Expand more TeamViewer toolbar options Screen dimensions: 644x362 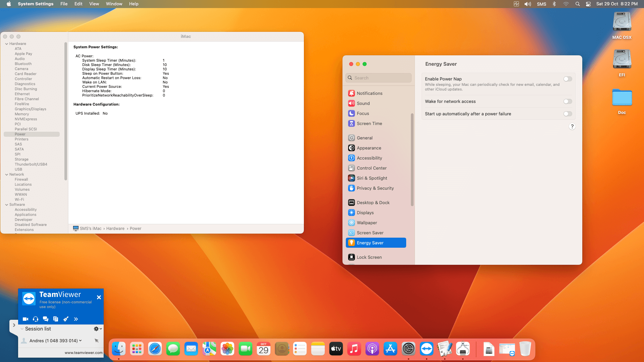pos(76,319)
